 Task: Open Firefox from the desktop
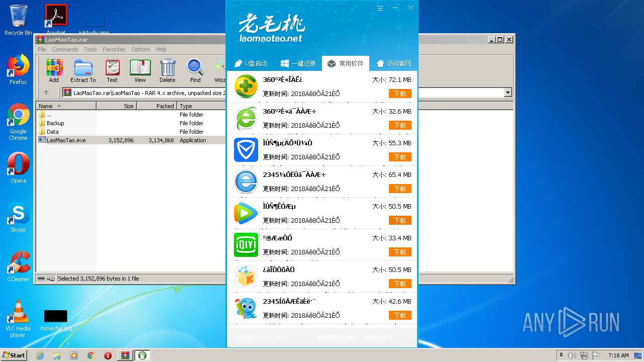coord(18,69)
